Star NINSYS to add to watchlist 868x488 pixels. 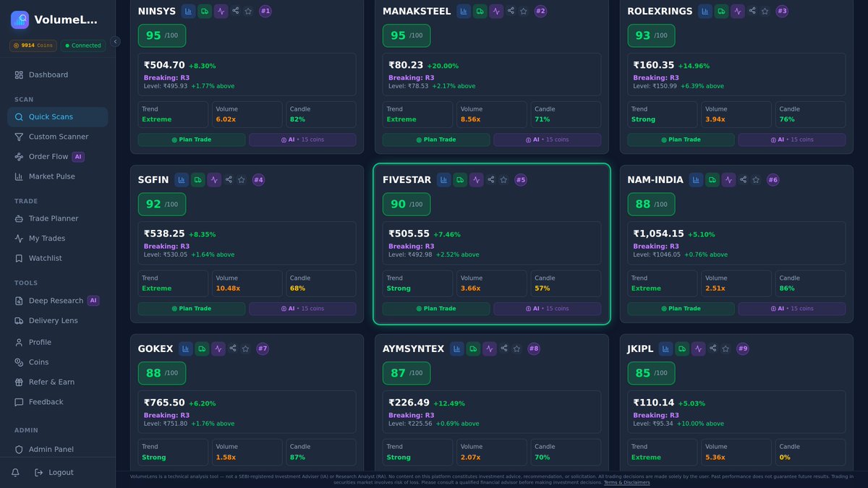point(248,11)
